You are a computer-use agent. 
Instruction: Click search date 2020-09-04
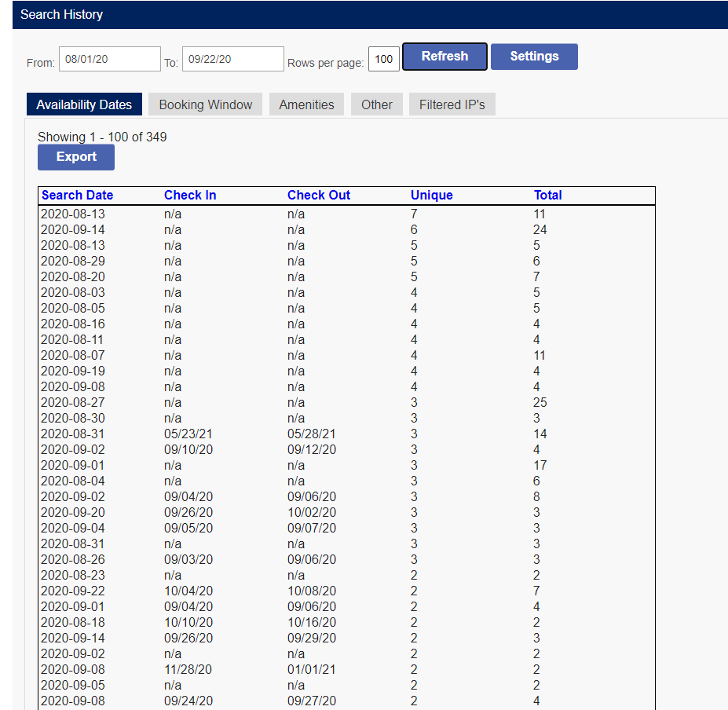click(x=73, y=528)
